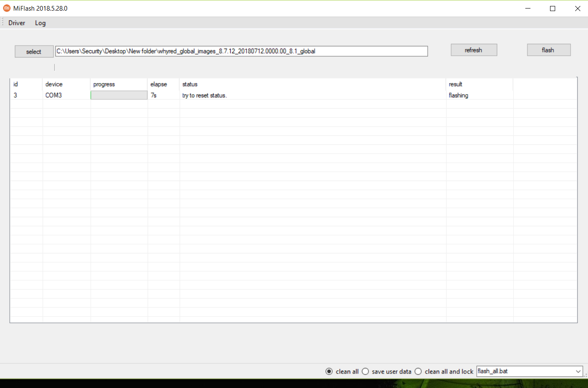The image size is (588, 388).
Task: Click the progress bar for COM3
Action: click(119, 95)
